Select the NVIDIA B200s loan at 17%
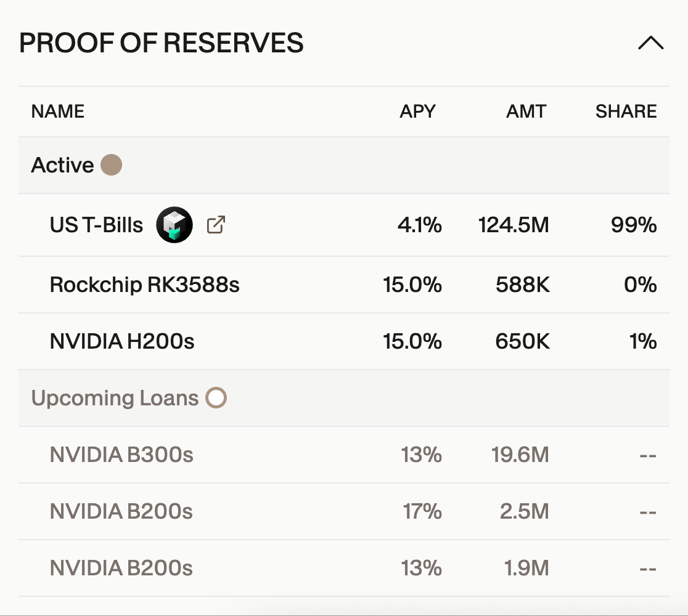 [121, 511]
